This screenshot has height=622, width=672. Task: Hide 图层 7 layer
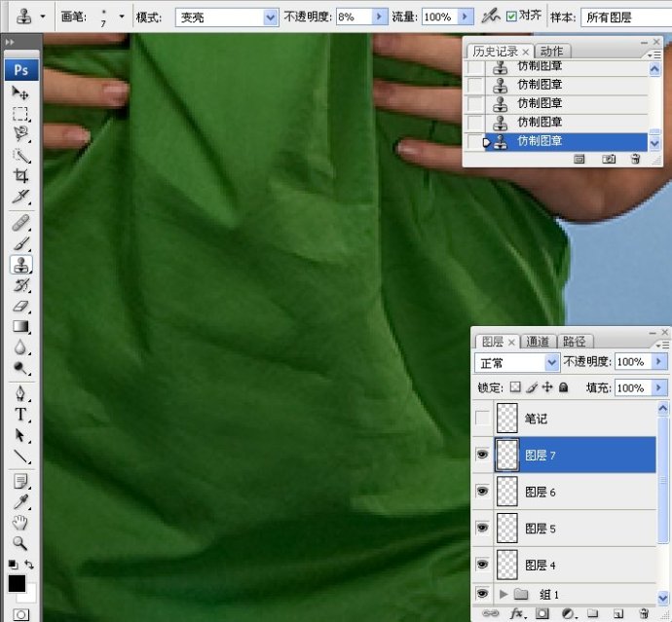(x=482, y=455)
